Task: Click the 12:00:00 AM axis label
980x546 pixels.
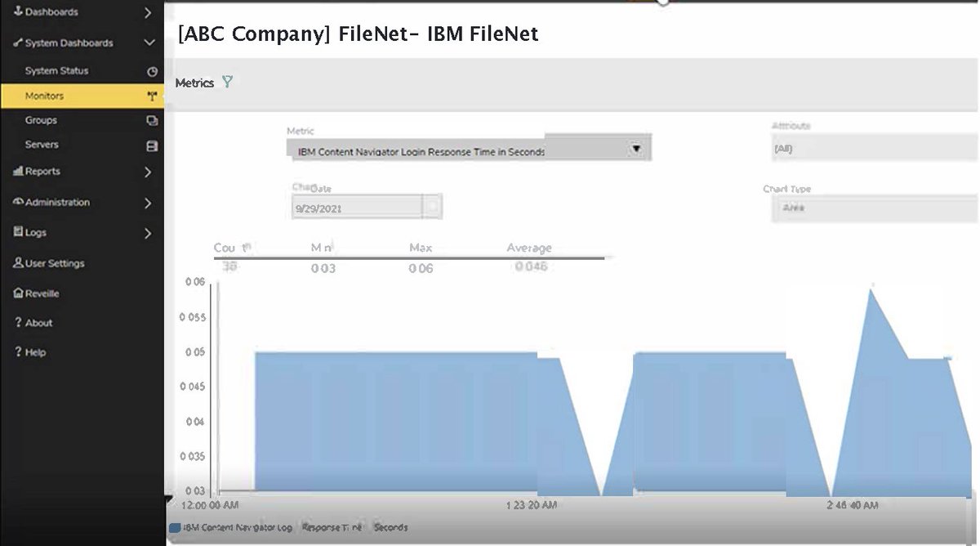Action: (210, 505)
